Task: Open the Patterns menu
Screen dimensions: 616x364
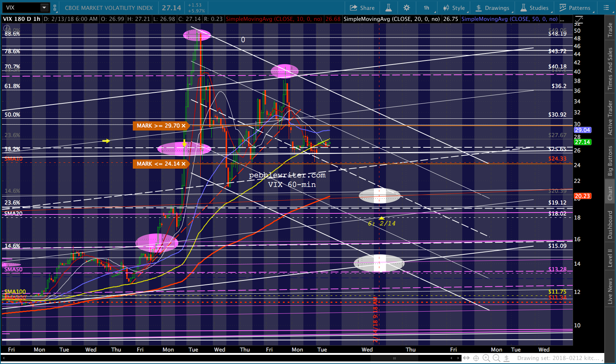Action: click(575, 8)
